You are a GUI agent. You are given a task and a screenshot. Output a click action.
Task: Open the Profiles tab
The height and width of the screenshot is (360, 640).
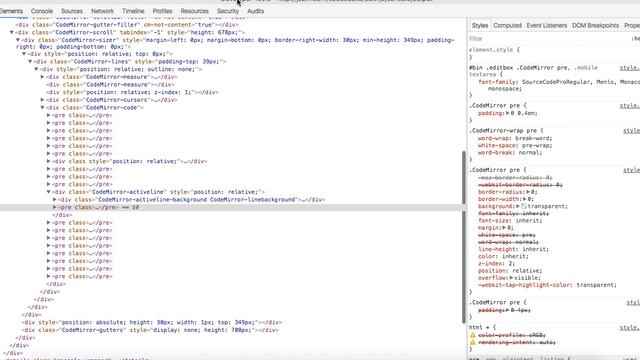point(162,11)
